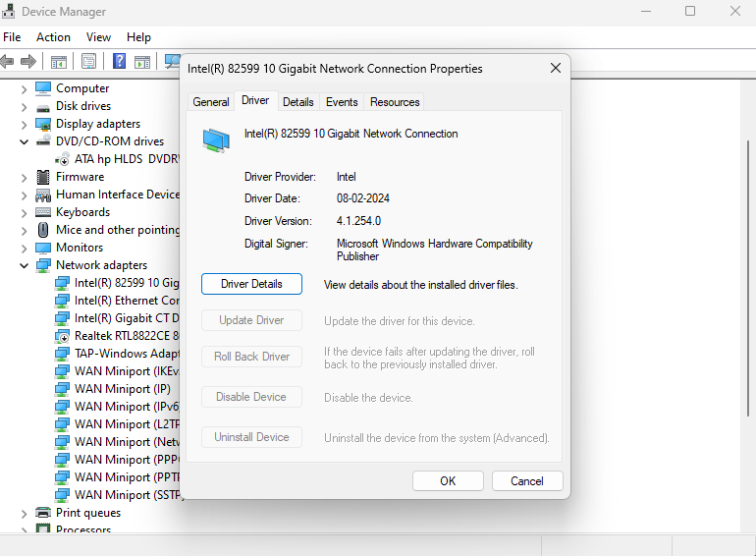The width and height of the screenshot is (756, 556).
Task: Expand the Disk drives node
Action: pos(25,106)
